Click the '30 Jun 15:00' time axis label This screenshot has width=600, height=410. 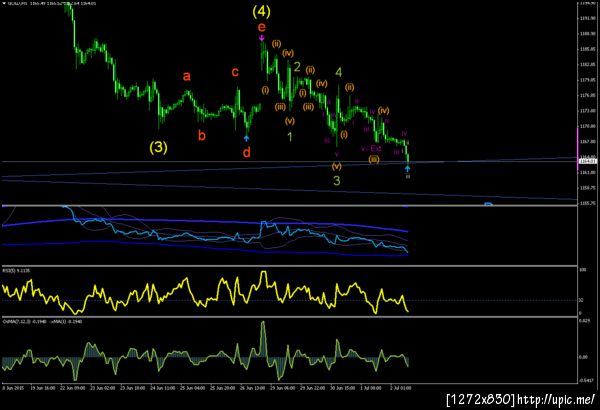pyautogui.click(x=342, y=388)
